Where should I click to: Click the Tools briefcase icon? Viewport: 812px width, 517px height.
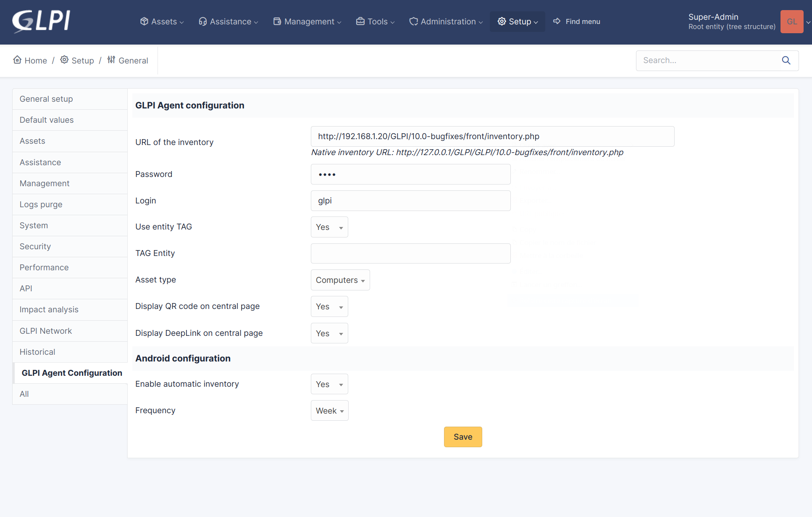point(360,21)
